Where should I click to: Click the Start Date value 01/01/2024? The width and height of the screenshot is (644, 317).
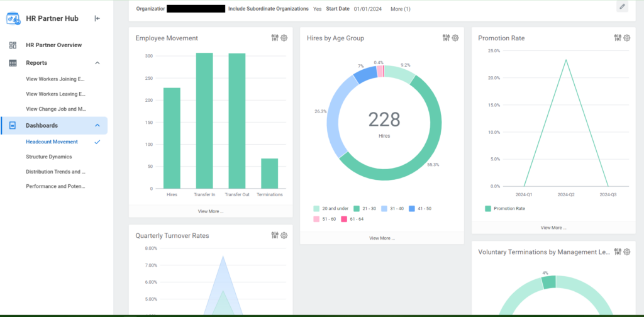(x=367, y=9)
